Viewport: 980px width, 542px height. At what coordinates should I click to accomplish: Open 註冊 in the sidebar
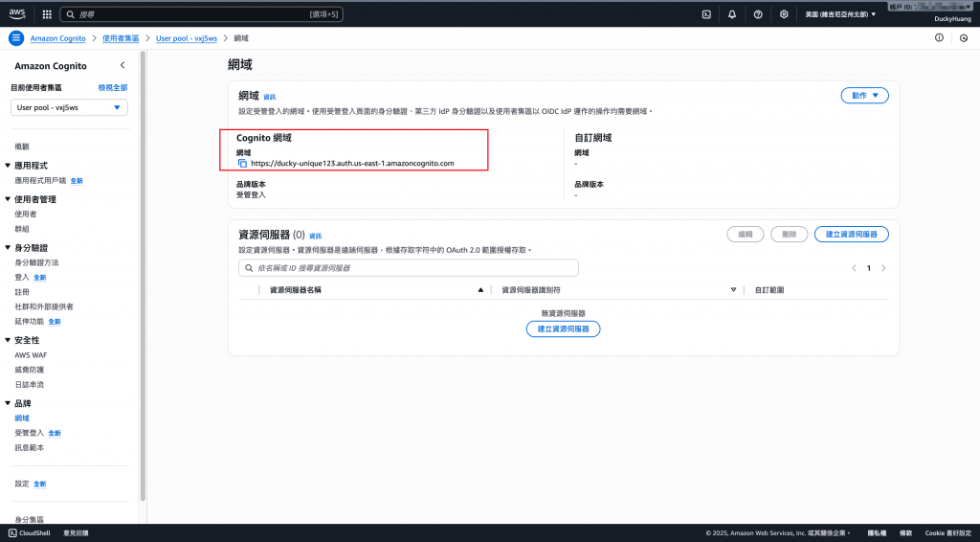tap(22, 293)
